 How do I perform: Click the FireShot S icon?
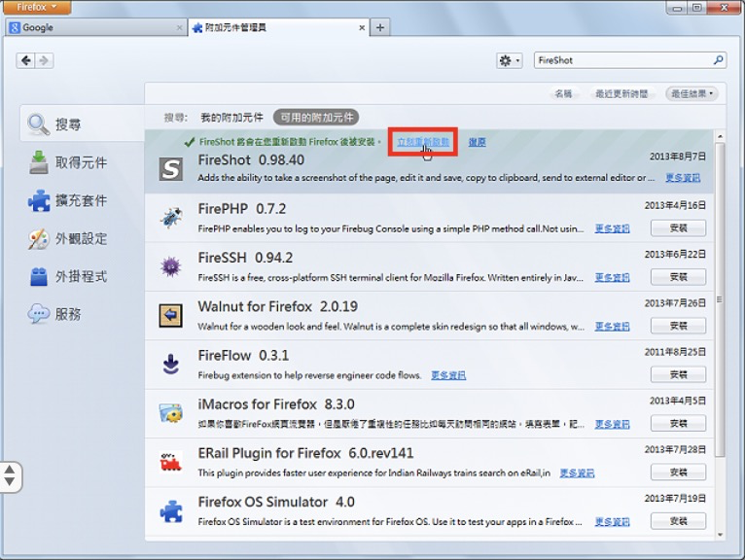[170, 168]
